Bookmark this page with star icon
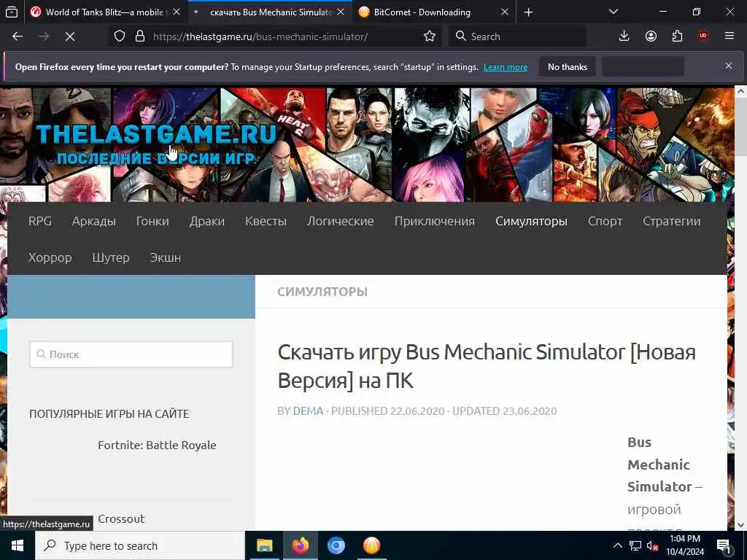The height and width of the screenshot is (560, 747). pyautogui.click(x=429, y=36)
